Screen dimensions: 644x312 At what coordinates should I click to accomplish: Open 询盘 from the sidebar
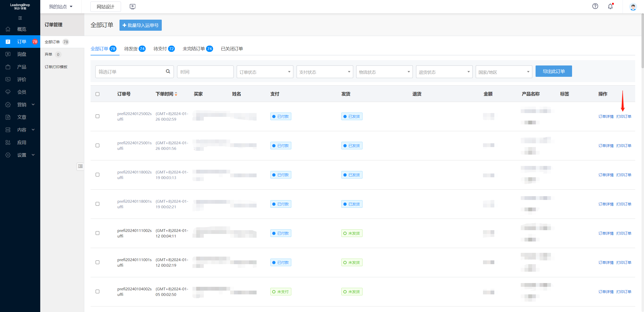click(22, 54)
